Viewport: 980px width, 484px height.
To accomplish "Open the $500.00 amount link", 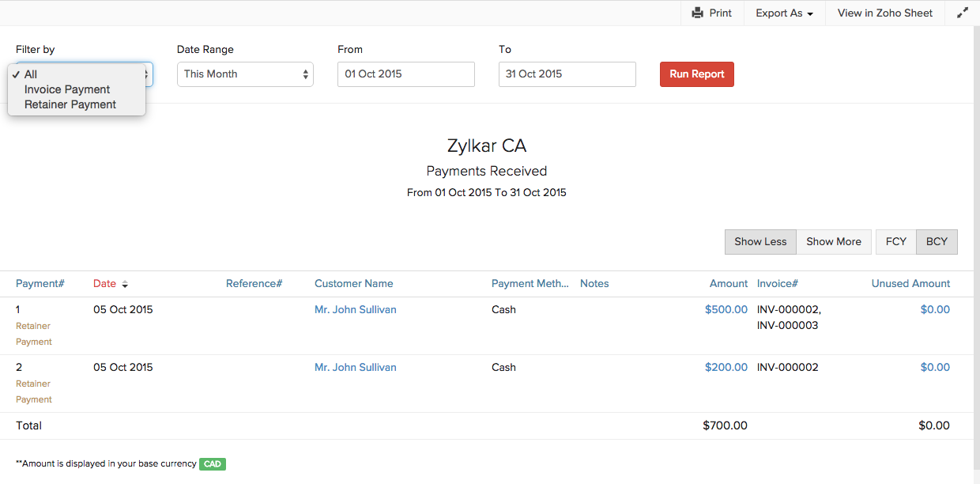I will pyautogui.click(x=726, y=310).
